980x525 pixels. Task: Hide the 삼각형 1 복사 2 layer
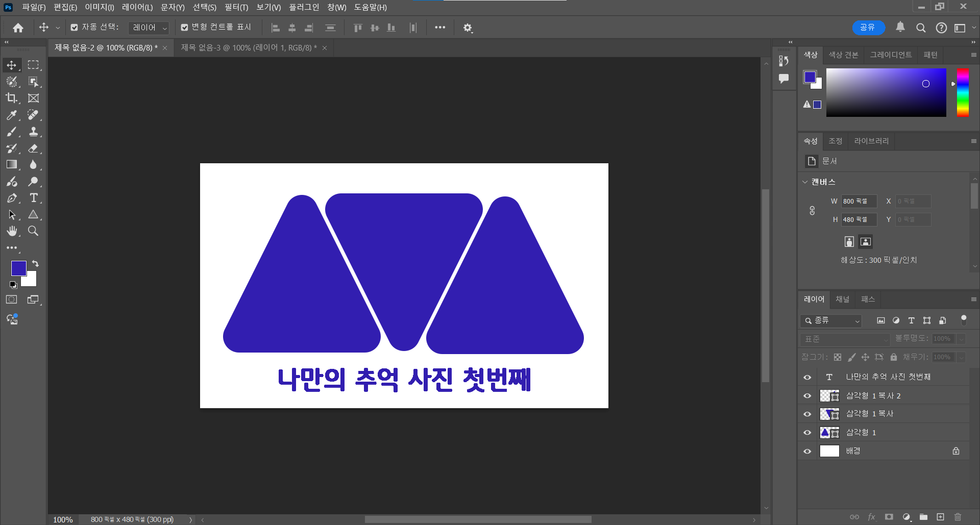tap(807, 396)
